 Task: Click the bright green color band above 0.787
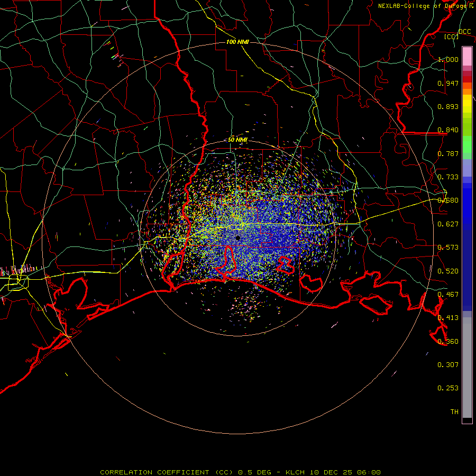point(467,144)
